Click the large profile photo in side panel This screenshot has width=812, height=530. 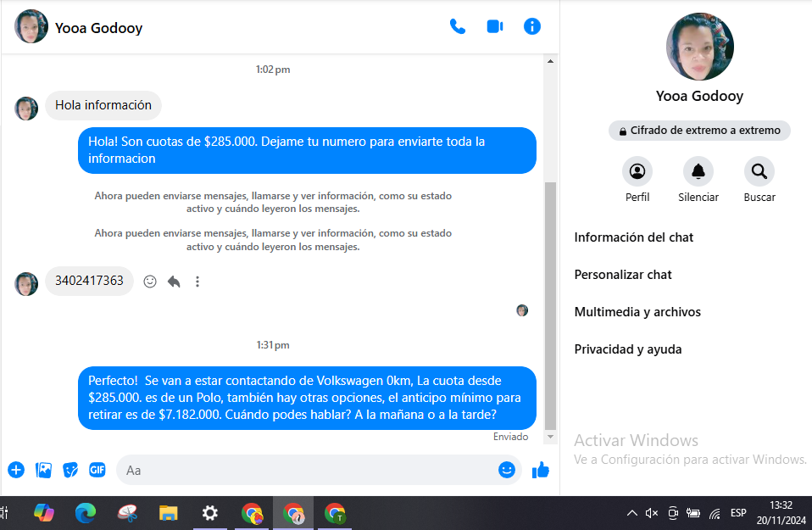tap(699, 47)
